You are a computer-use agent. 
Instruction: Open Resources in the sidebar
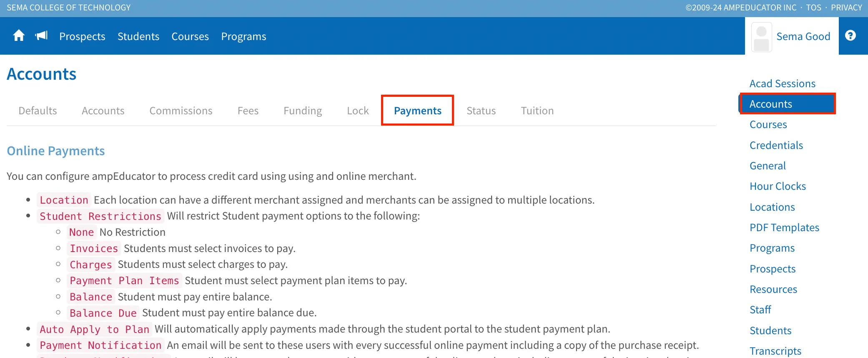773,289
